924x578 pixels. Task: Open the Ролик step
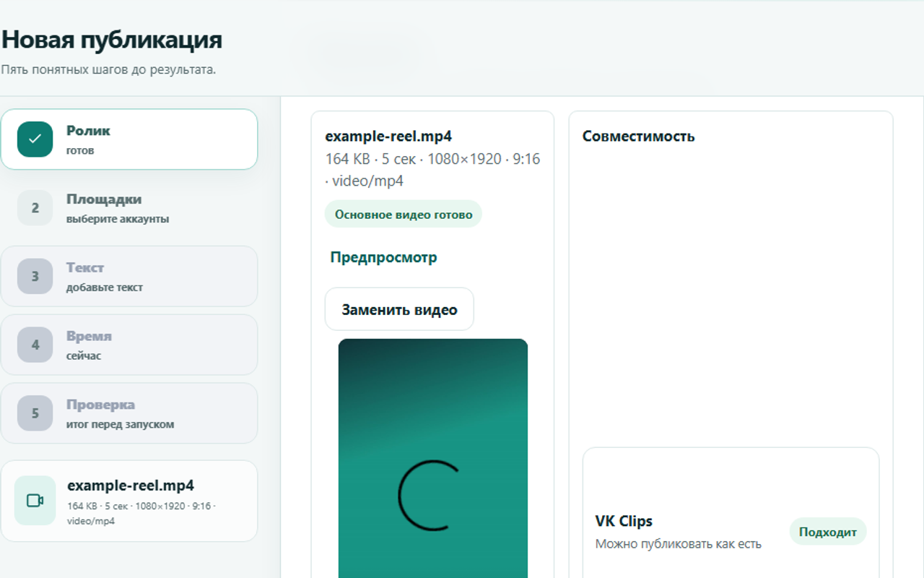coord(129,139)
